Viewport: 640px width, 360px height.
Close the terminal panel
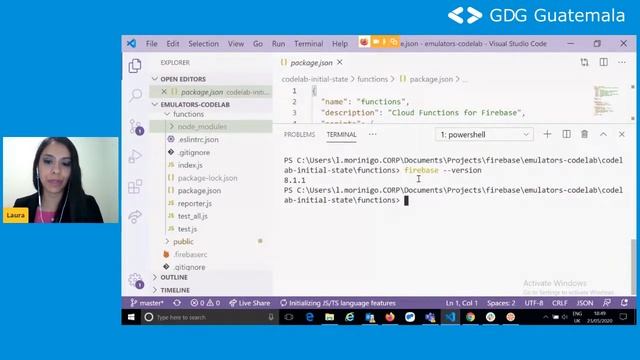(x=622, y=134)
